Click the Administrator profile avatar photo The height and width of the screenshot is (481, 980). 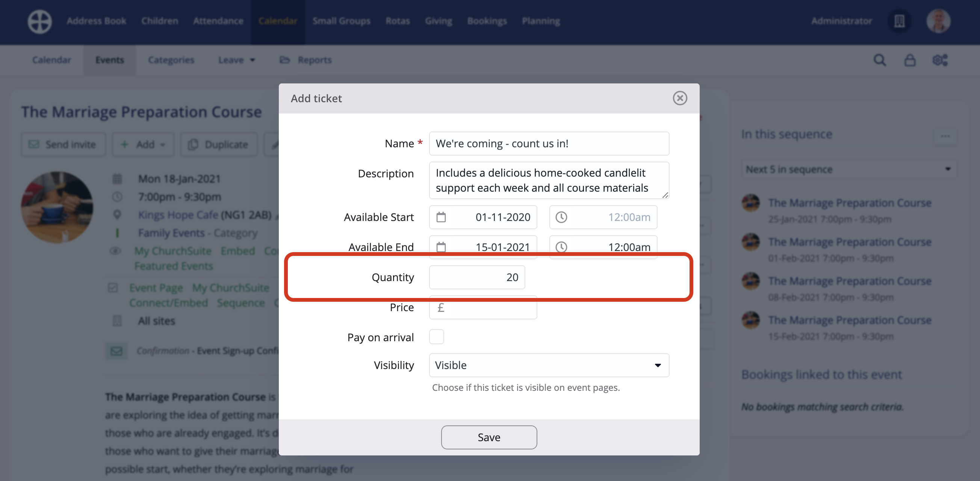click(939, 21)
